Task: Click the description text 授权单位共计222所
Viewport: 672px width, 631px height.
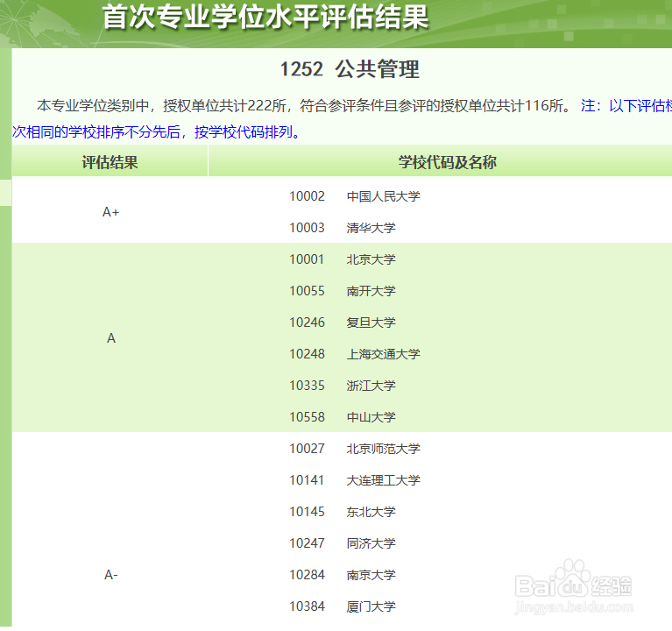Action: pos(224,105)
